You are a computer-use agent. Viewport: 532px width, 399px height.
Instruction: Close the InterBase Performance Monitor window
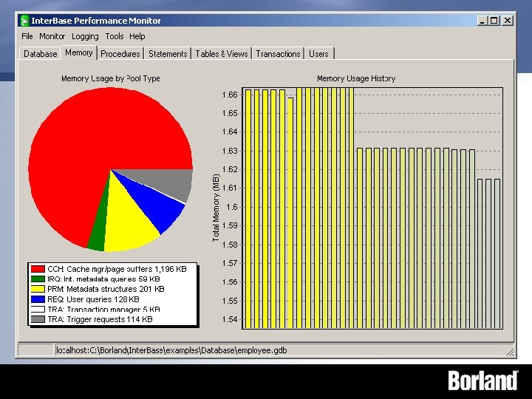(507, 21)
